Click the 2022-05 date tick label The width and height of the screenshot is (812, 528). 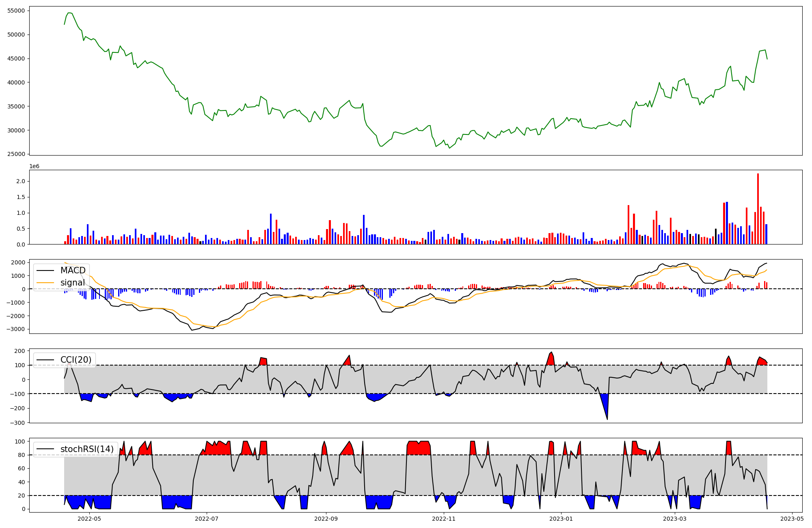point(89,519)
